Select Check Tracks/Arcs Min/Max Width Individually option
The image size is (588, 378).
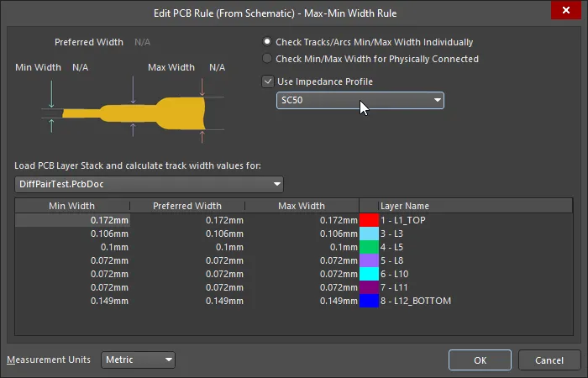[268, 42]
